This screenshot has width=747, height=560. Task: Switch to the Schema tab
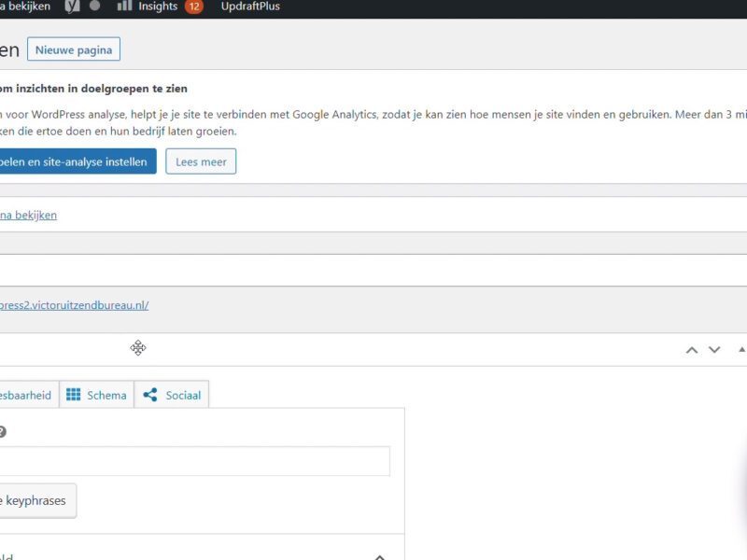tap(97, 395)
